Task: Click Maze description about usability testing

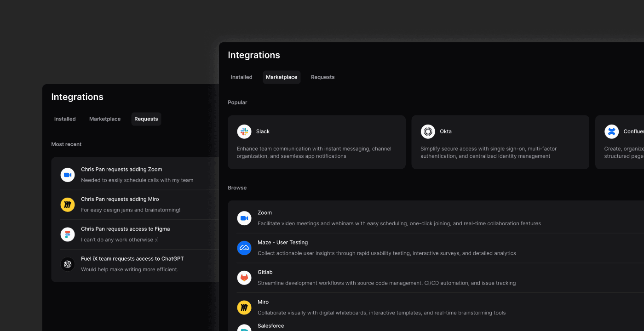Action: point(387,253)
